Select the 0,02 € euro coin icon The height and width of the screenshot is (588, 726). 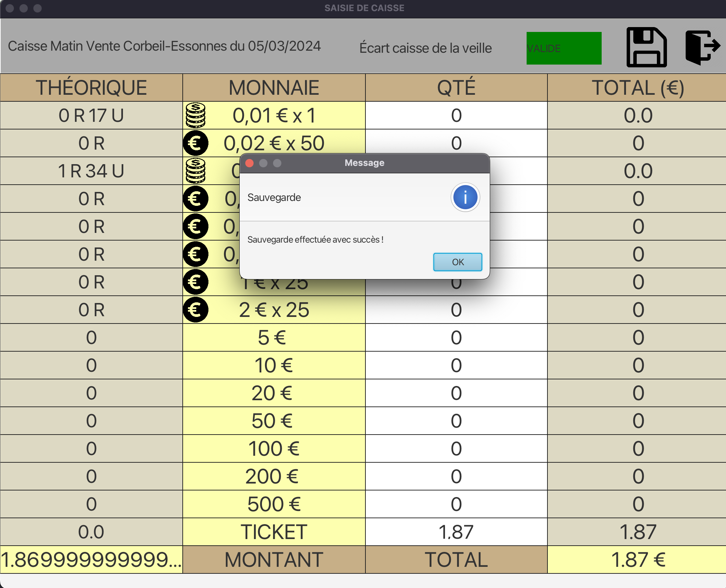pos(195,143)
